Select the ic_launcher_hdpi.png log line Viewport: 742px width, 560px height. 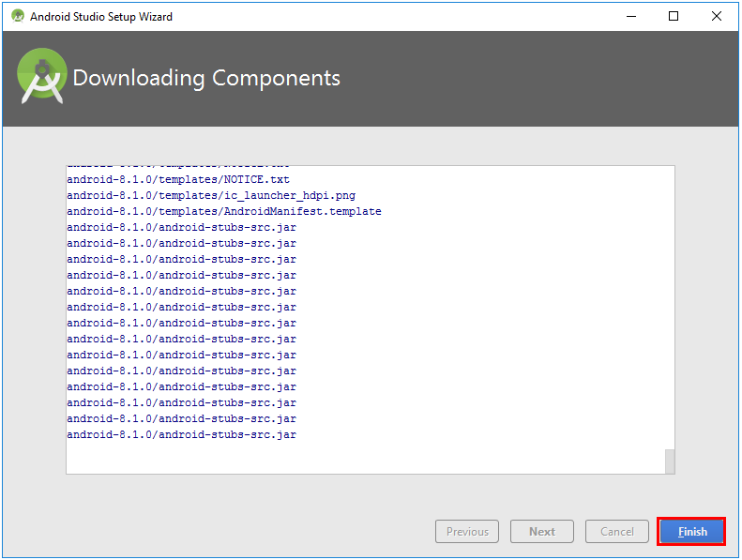tap(211, 195)
